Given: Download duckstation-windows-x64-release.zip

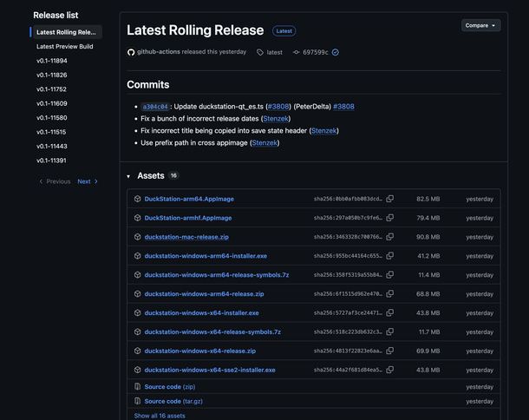Looking at the screenshot, I should pyautogui.click(x=200, y=351).
